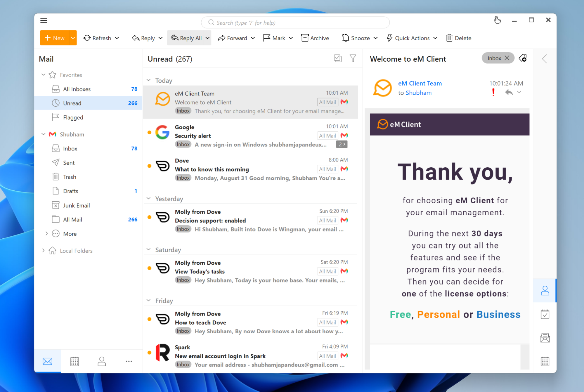Expand the 2-message conversation badge
This screenshot has width=584, height=392.
342,144
